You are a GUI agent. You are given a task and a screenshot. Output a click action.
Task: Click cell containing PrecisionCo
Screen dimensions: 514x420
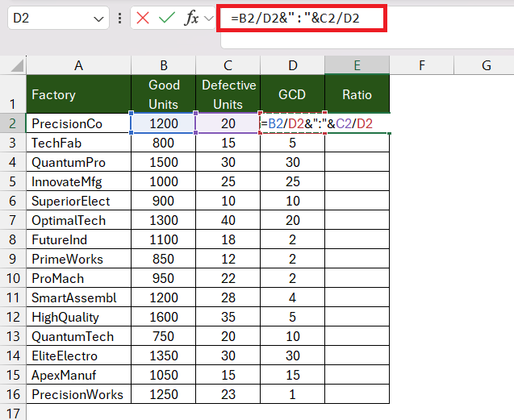(x=79, y=123)
